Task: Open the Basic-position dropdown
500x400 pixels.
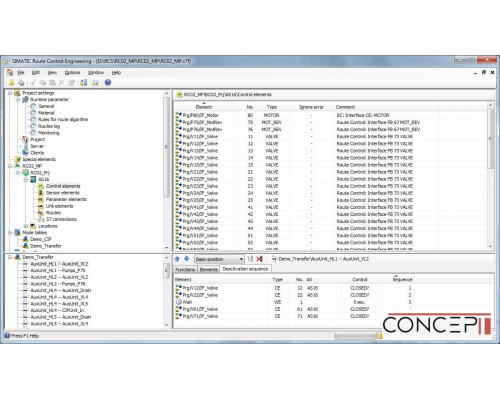Action: pos(219,259)
